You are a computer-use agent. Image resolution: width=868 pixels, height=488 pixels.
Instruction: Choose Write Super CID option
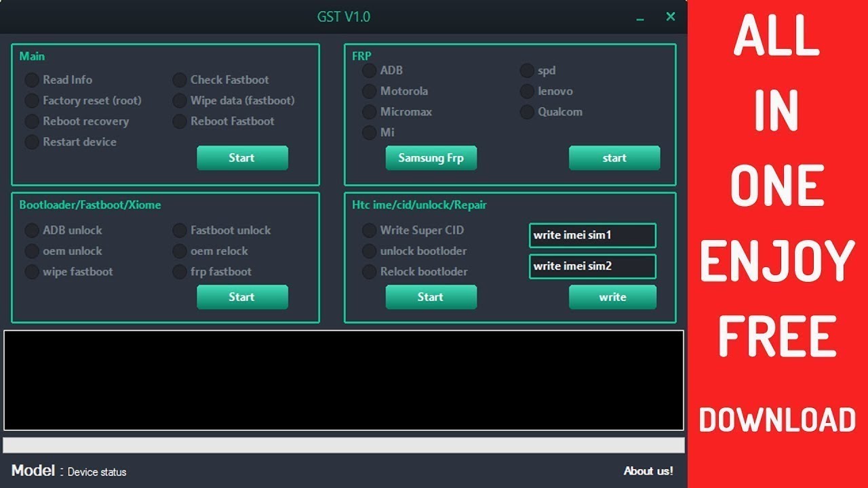tap(369, 230)
